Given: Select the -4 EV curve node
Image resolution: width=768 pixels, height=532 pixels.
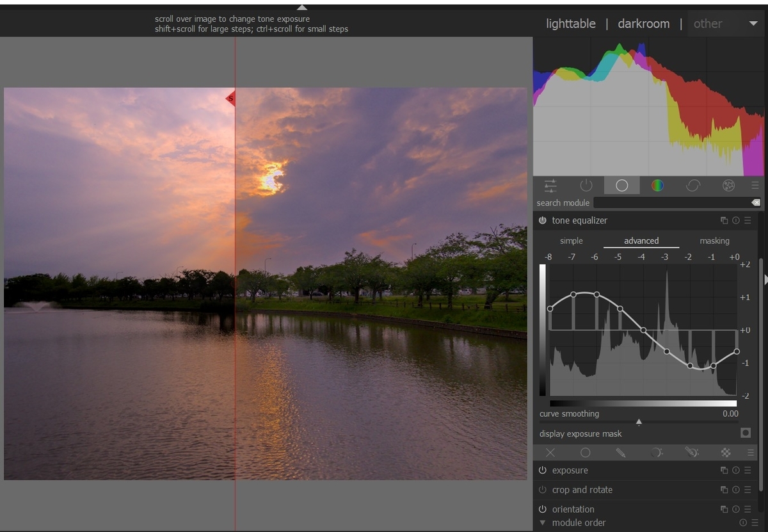Looking at the screenshot, I should [643, 330].
